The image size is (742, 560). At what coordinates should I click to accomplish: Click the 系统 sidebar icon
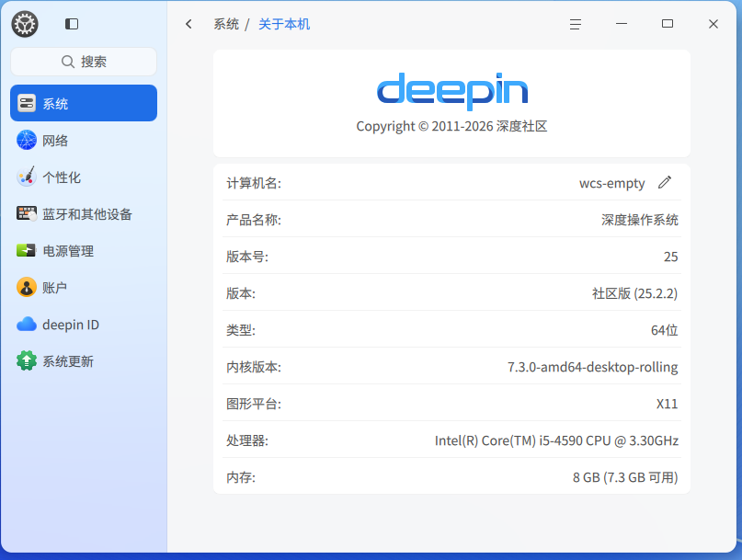(27, 103)
